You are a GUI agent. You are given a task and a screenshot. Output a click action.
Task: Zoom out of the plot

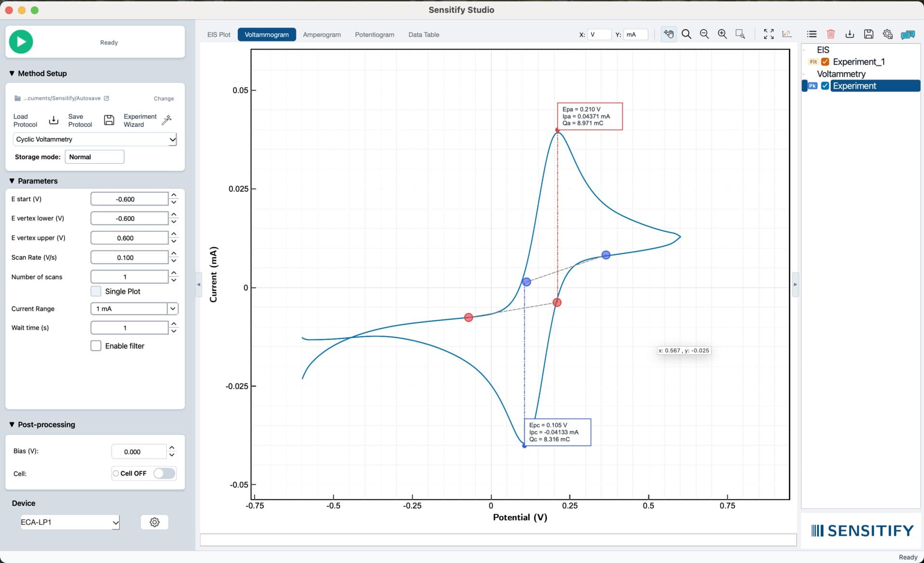[x=705, y=34]
